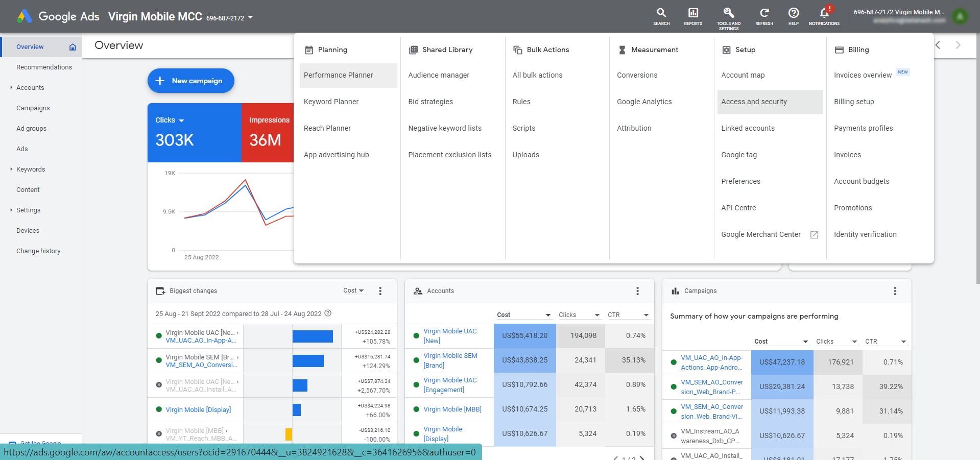Viewport: 980px width, 460px height.
Task: Click the Campaigns card bar chart icon
Action: click(675, 291)
